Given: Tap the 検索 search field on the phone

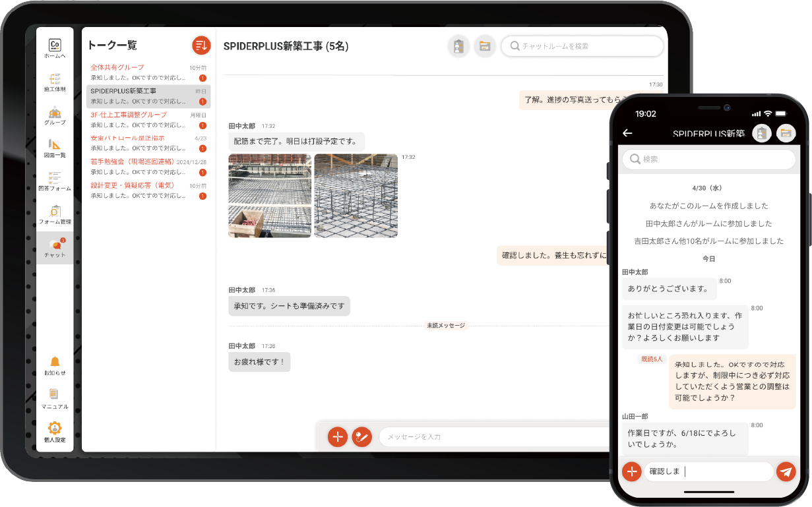Looking at the screenshot, I should 709,159.
